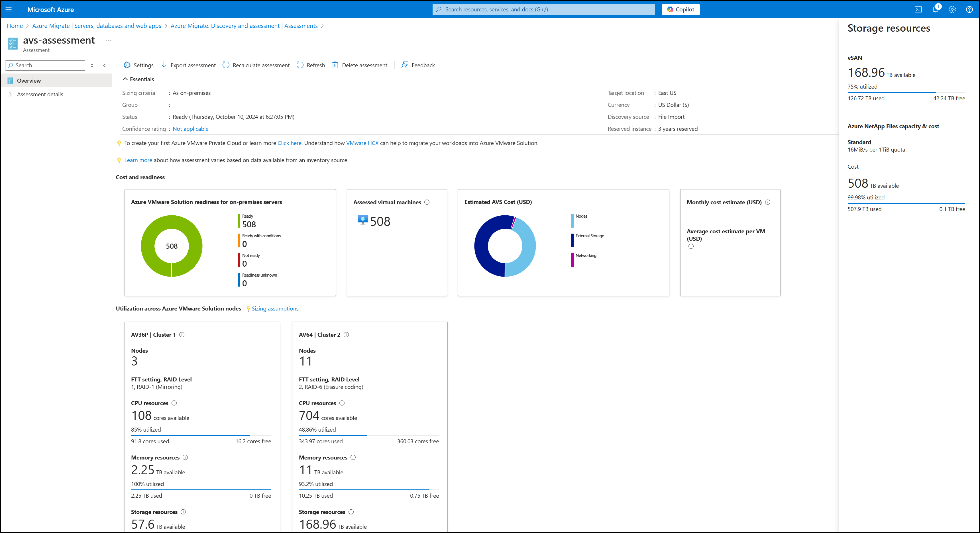
Task: Click the Not applicable confidence rating link
Action: click(x=189, y=128)
